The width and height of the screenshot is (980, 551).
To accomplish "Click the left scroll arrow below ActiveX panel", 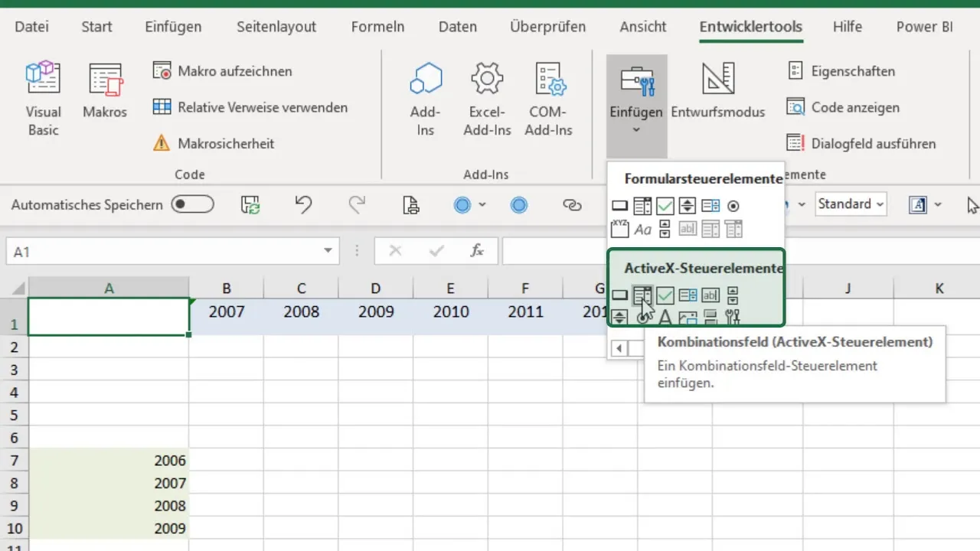I will 619,349.
